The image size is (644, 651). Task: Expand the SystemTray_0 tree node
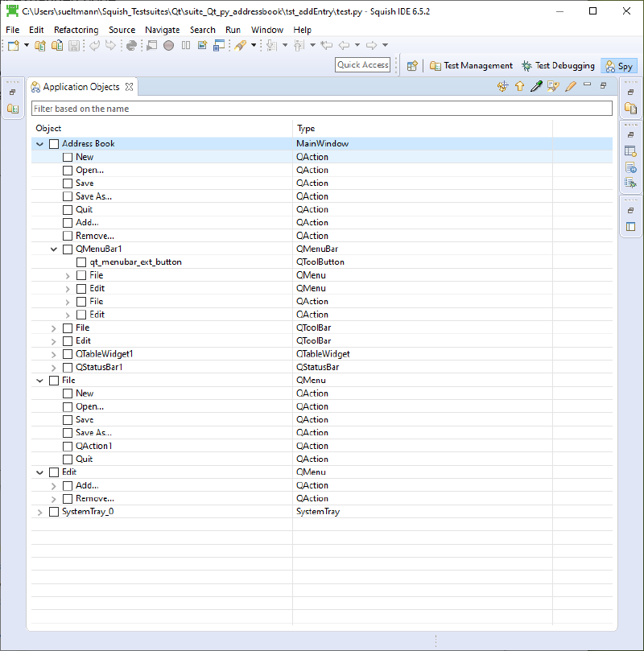pyautogui.click(x=40, y=511)
